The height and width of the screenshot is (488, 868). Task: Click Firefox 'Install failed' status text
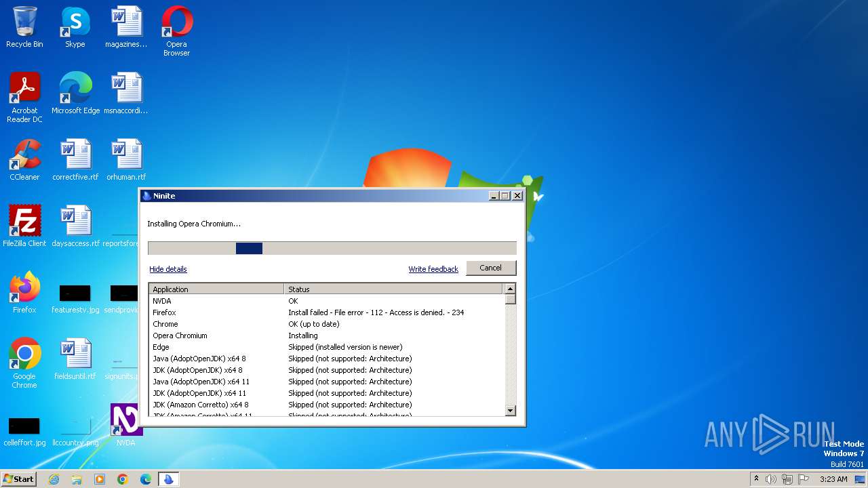point(376,312)
